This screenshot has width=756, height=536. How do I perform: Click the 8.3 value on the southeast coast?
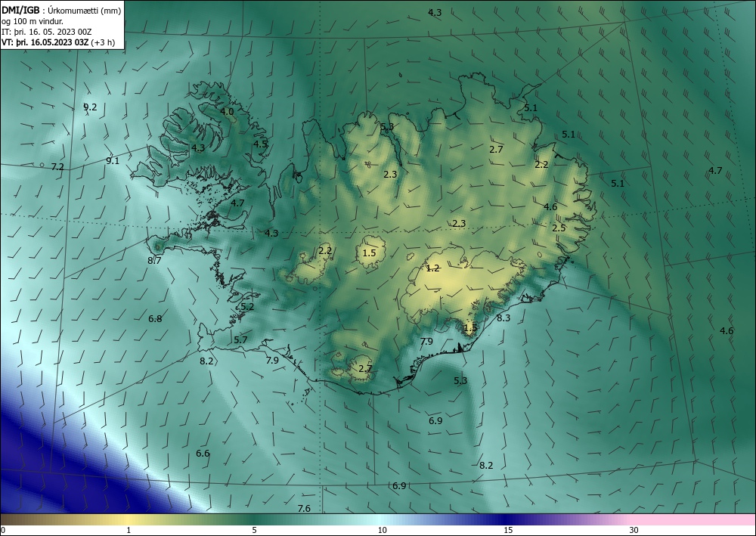pyautogui.click(x=503, y=318)
